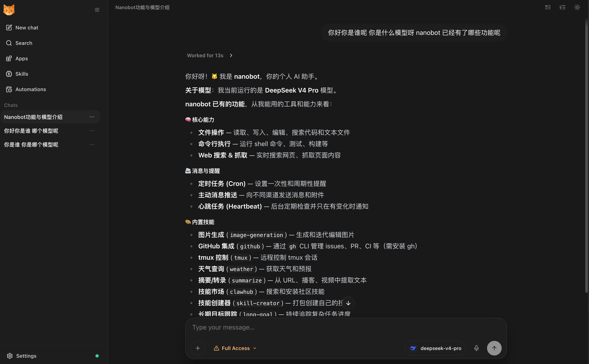589x364 pixels.
Task: Click the nanobot cat logo
Action: (9, 10)
